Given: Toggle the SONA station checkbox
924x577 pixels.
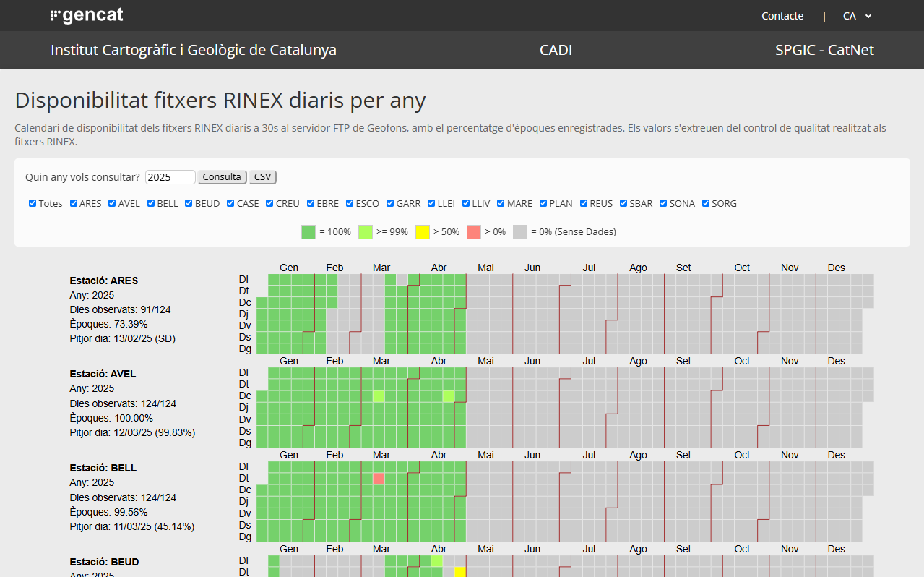Looking at the screenshot, I should click(x=663, y=203).
